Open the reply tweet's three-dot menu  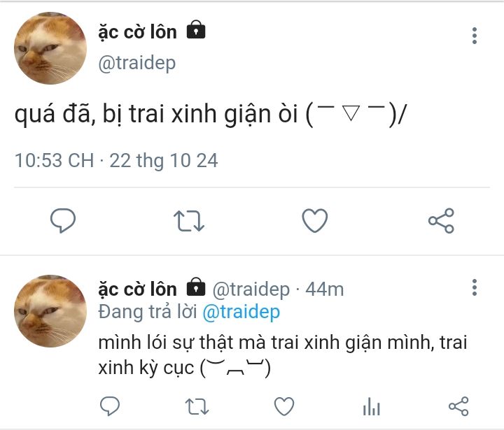coord(475,287)
